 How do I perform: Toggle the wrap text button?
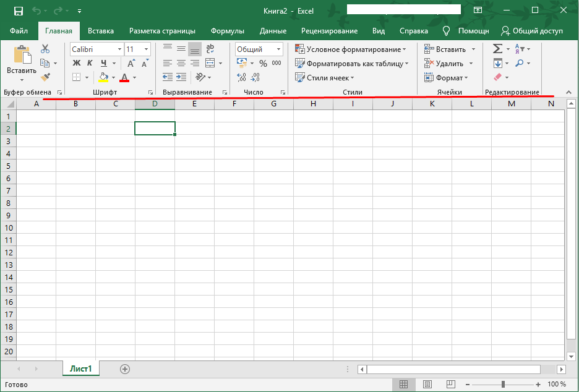[210, 49]
